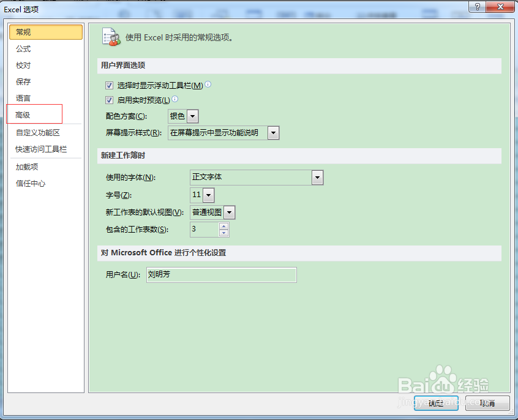518x420 pixels.
Task: Click into the 用户名 input field
Action: (221, 275)
